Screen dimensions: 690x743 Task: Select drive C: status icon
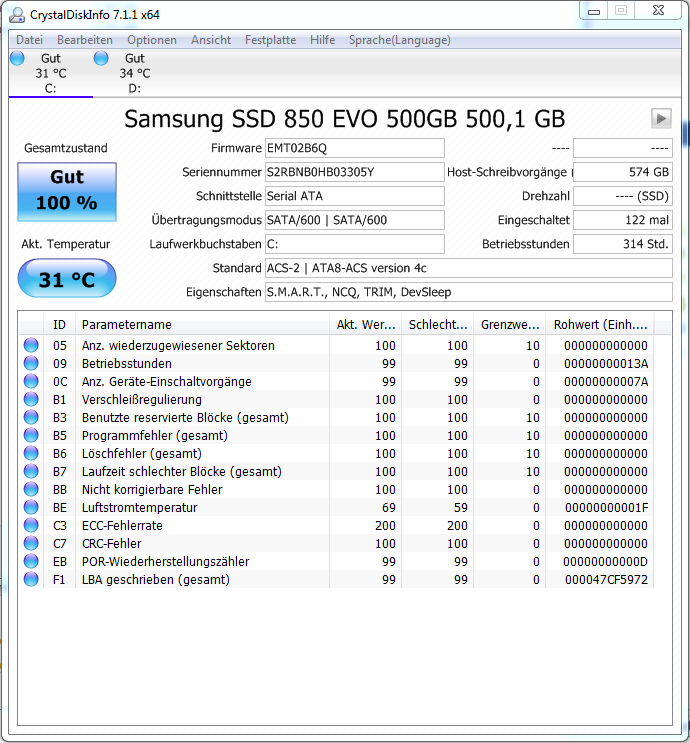18,58
